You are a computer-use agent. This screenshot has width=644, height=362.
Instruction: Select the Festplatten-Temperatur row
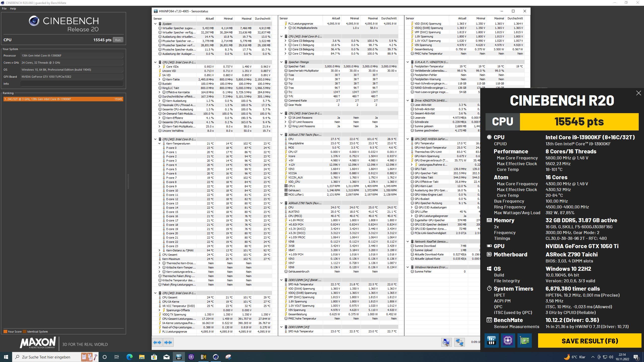pyautogui.click(x=465, y=66)
